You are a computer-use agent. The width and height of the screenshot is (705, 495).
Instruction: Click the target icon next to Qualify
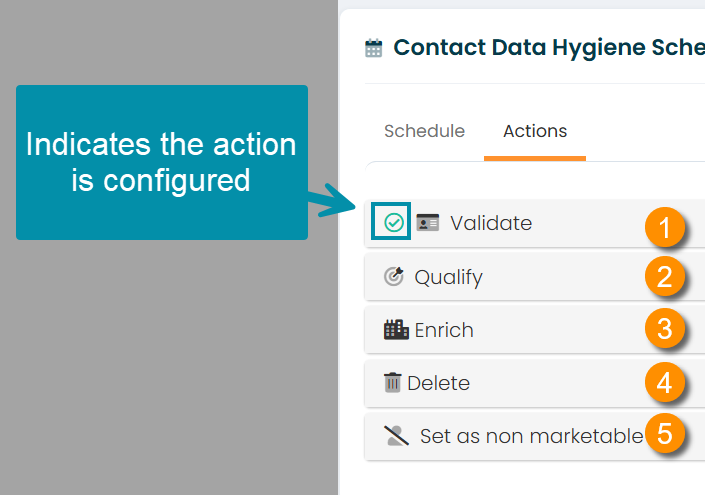tap(394, 276)
